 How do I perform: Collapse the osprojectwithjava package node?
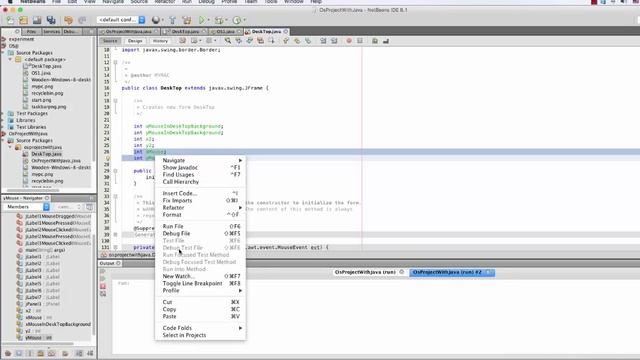[10, 147]
